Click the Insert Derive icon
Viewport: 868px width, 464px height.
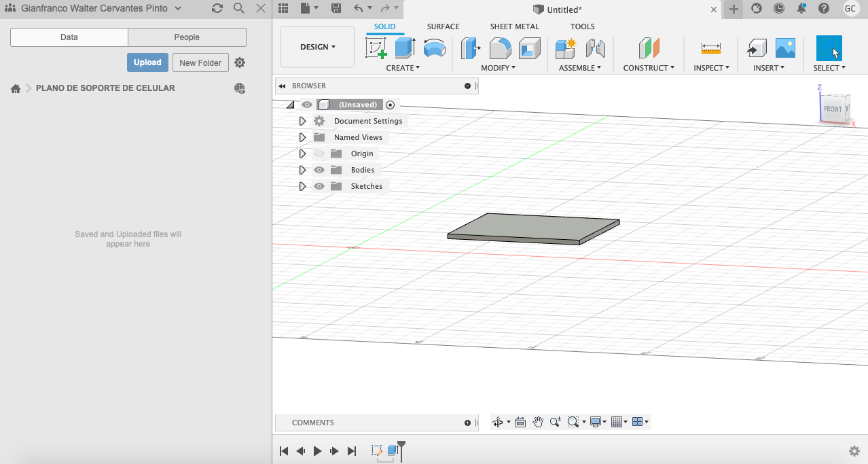(x=757, y=48)
